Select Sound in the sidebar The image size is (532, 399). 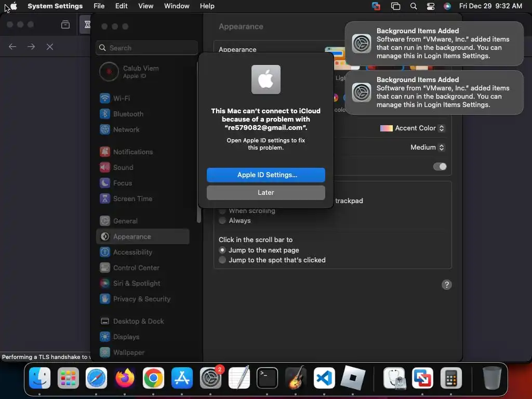point(142,168)
